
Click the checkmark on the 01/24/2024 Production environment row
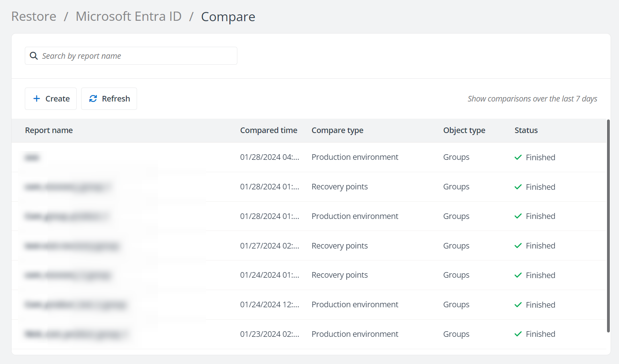pos(518,304)
